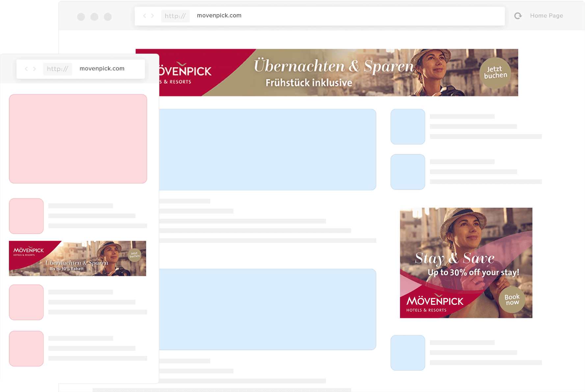585x392 pixels.
Task: Tap "Jetzt buchen" on the mobile banner ad
Action: [134, 255]
